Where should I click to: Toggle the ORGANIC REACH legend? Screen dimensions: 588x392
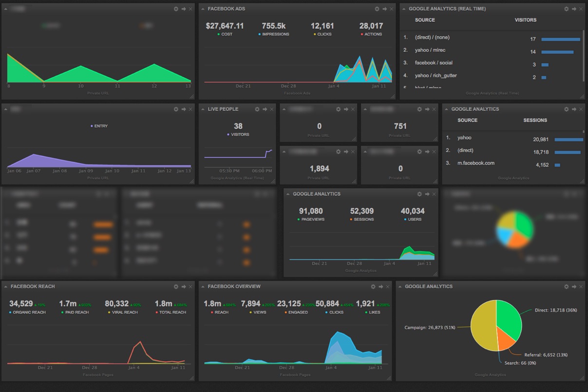click(x=27, y=312)
